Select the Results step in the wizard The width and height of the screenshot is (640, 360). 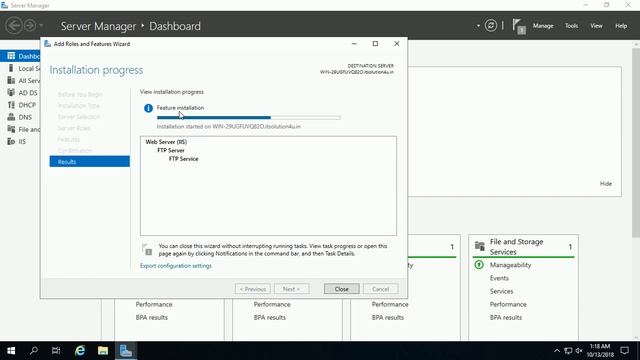click(90, 162)
